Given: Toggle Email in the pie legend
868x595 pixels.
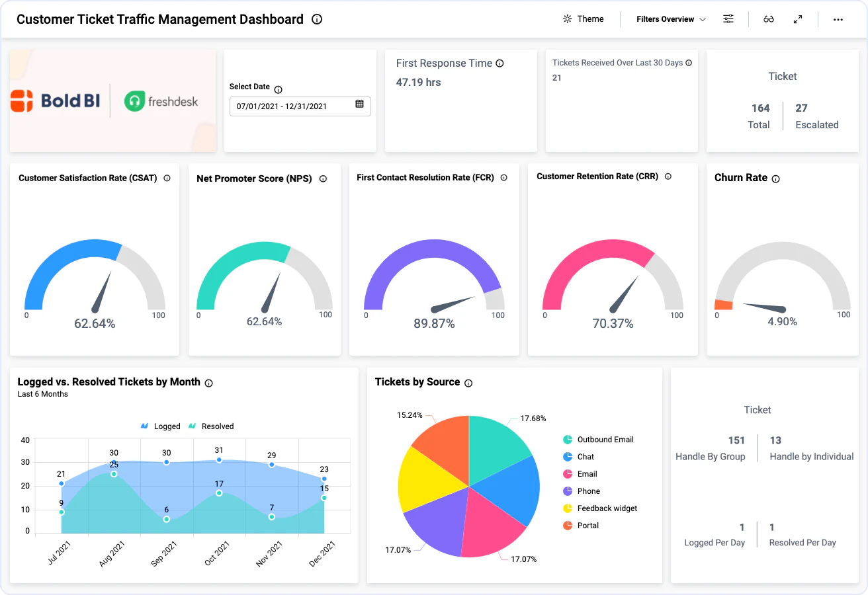Looking at the screenshot, I should 580,474.
